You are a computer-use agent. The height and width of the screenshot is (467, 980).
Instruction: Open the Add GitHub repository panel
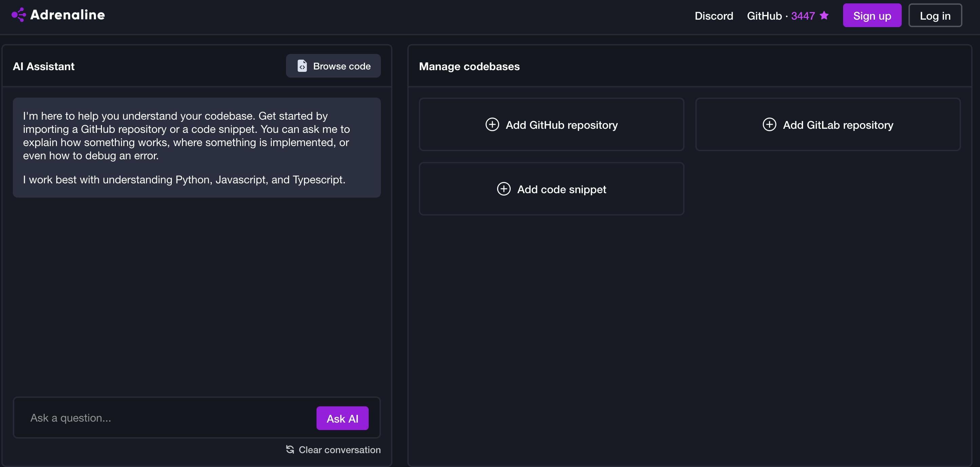coord(552,124)
